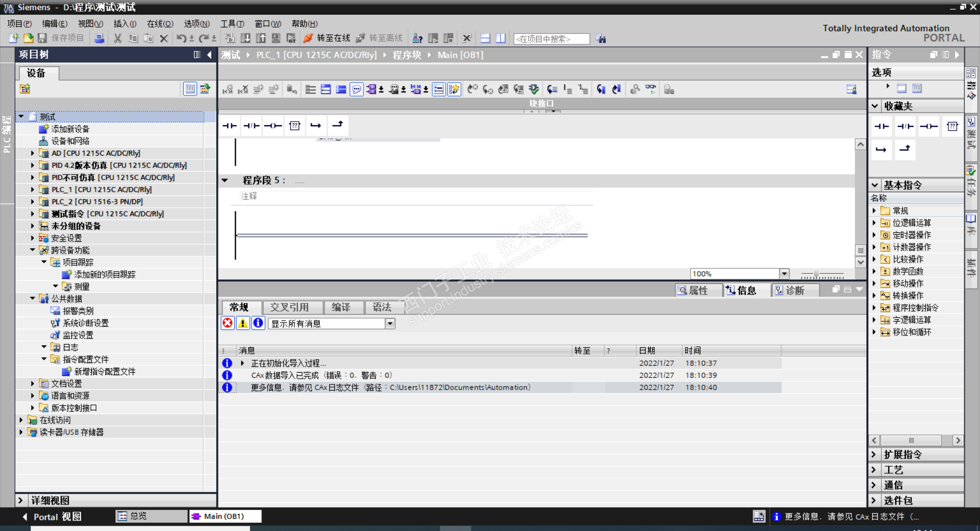Insert coil from editor favorites bar
980x531 pixels.
(273, 126)
